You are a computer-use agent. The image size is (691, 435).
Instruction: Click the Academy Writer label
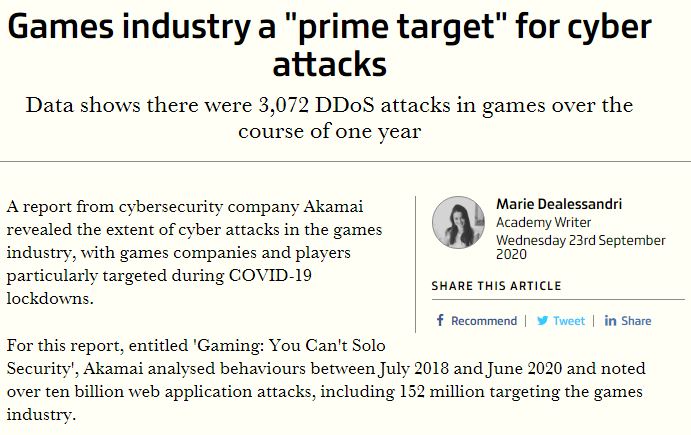click(543, 222)
